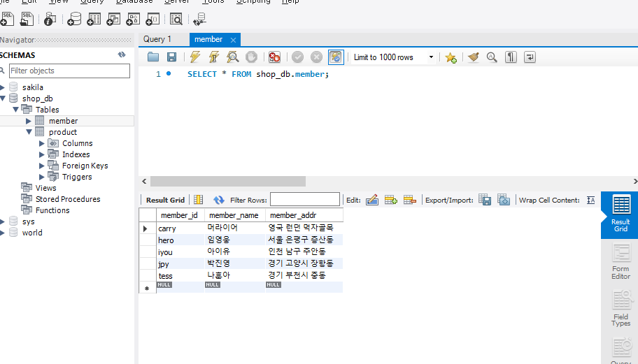The width and height of the screenshot is (638, 364).
Task: Toggle invisible characters pilcrow icon
Action: click(511, 57)
